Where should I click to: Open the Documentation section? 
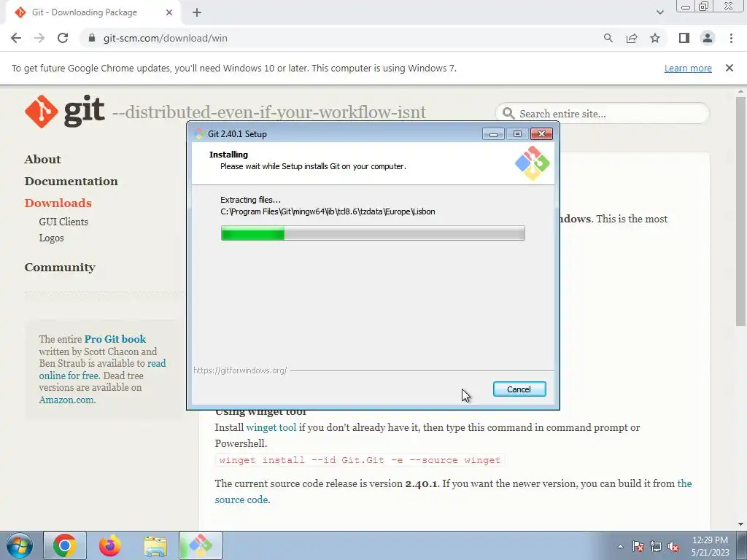click(71, 181)
